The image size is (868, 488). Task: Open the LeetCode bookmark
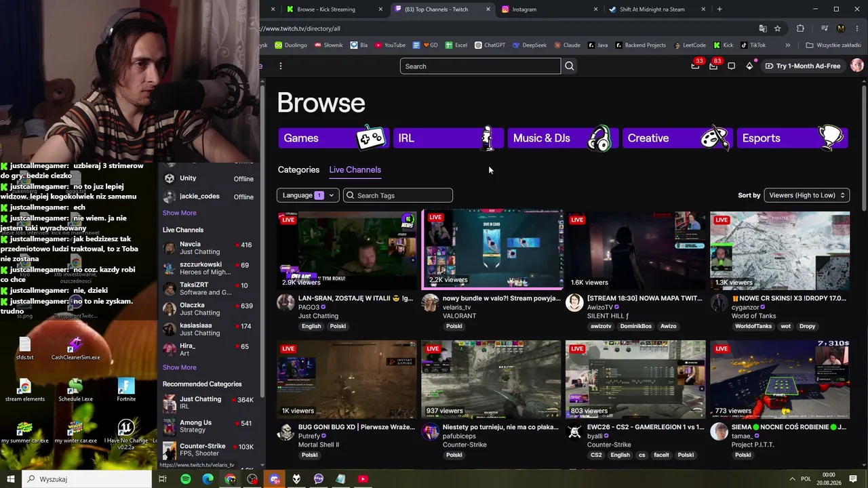point(690,45)
